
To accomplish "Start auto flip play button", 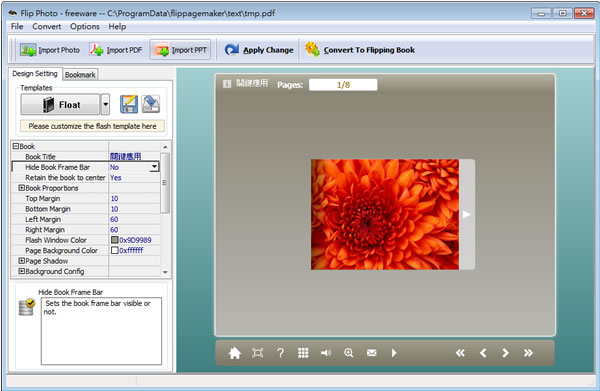I will (394, 353).
